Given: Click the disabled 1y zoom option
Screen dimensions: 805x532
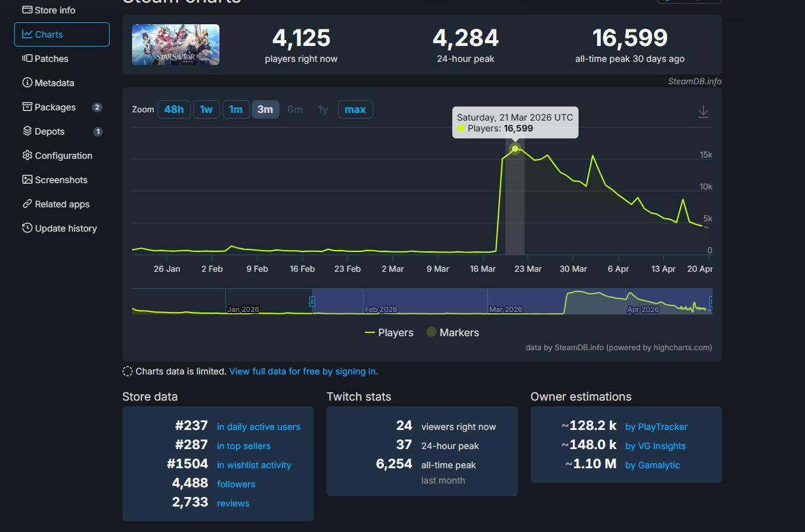Looking at the screenshot, I should (x=323, y=109).
